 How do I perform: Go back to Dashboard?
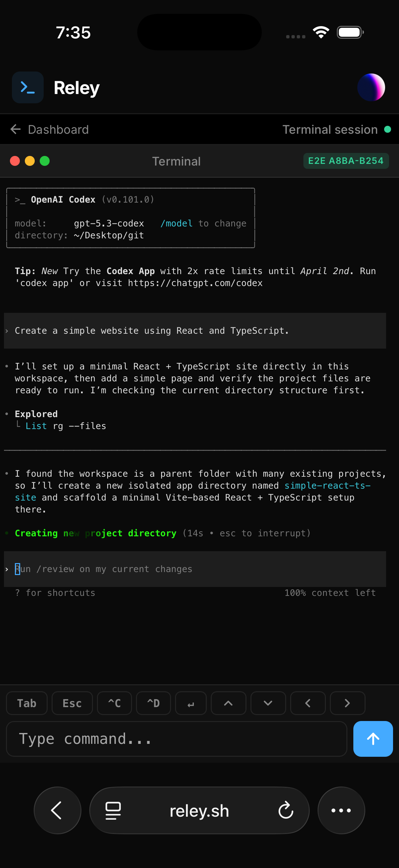click(50, 129)
